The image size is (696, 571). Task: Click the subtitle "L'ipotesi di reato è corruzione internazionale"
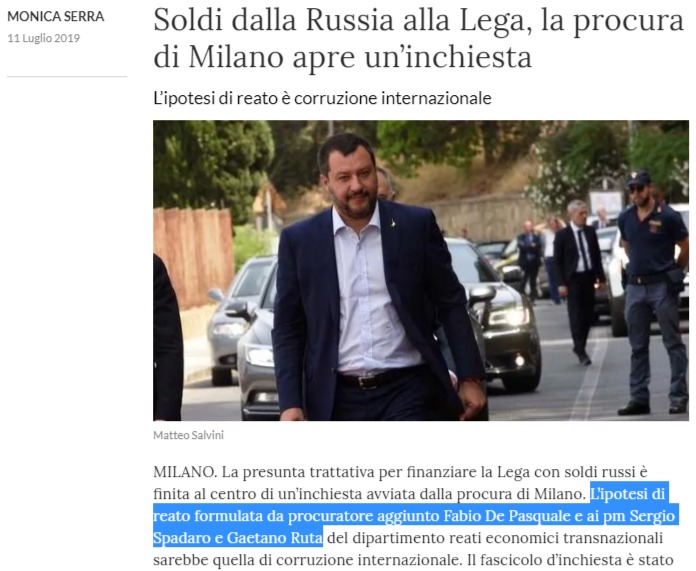[x=322, y=98]
